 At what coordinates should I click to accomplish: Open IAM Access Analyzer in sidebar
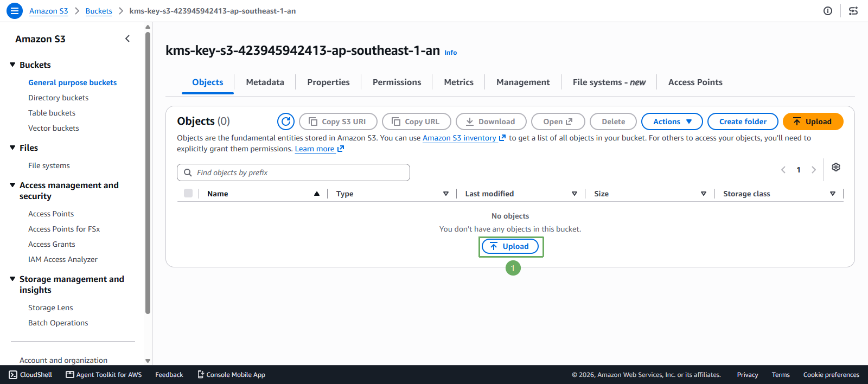pyautogui.click(x=63, y=259)
